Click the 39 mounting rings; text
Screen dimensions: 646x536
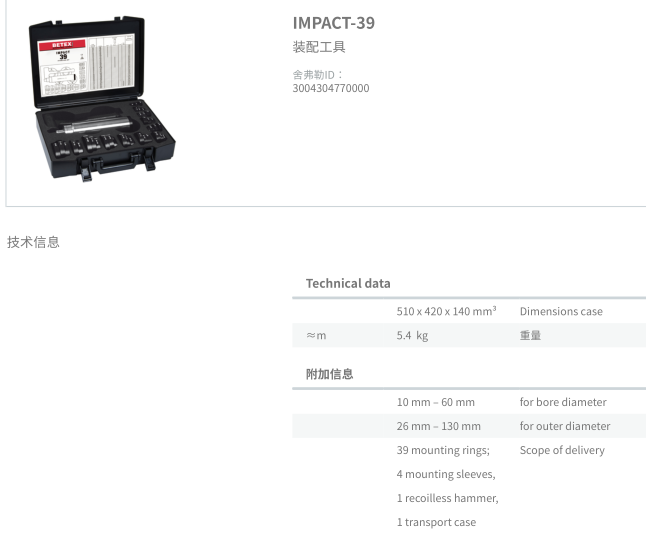tap(443, 450)
